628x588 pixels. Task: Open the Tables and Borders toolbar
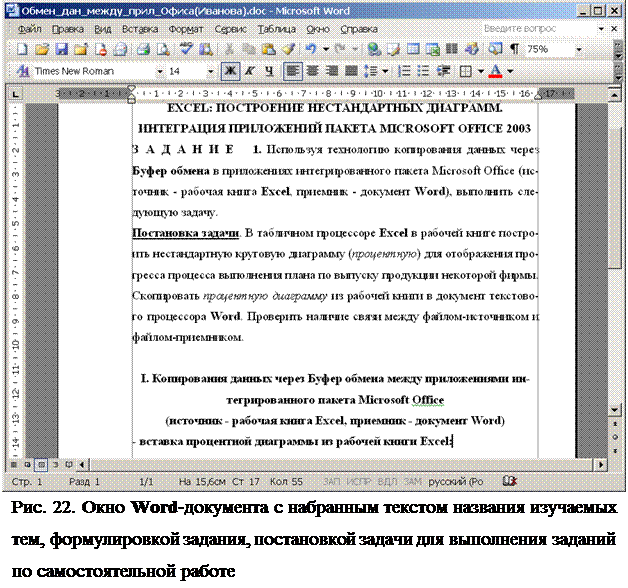coord(393,49)
